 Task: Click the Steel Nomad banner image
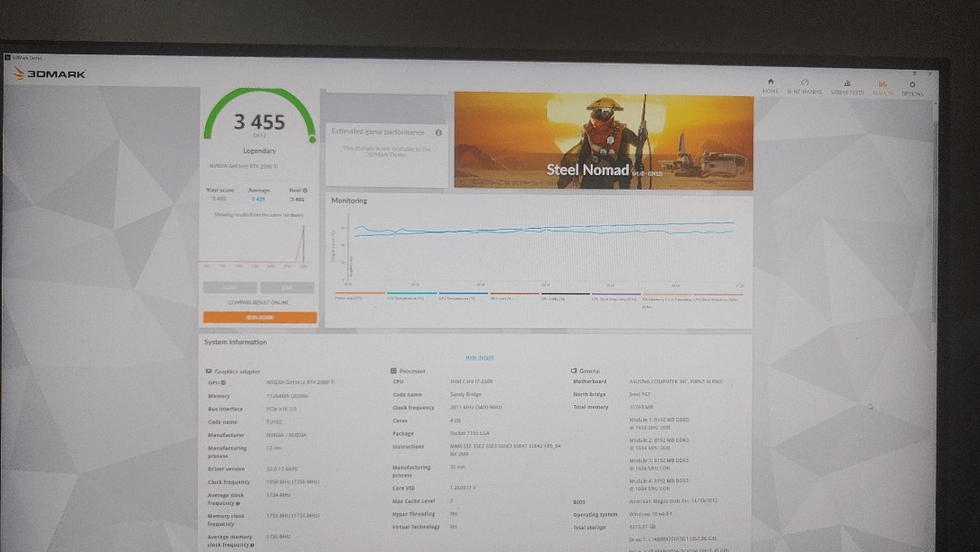click(x=603, y=141)
